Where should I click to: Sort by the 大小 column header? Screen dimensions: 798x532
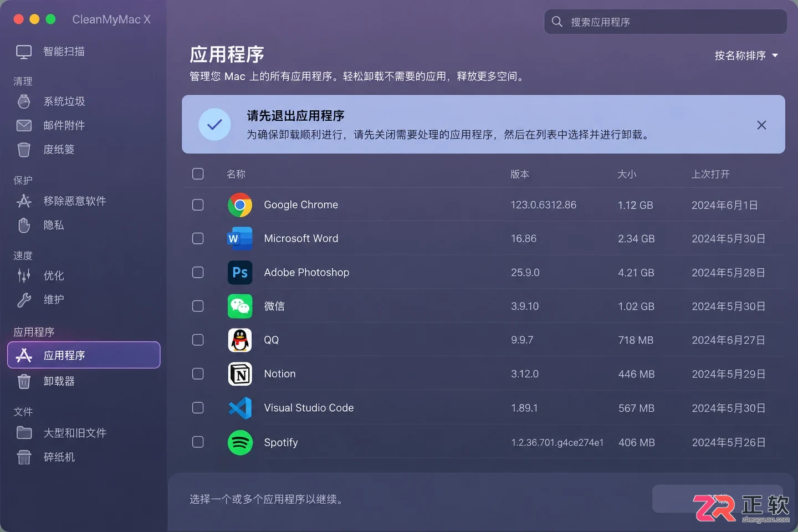[627, 174]
